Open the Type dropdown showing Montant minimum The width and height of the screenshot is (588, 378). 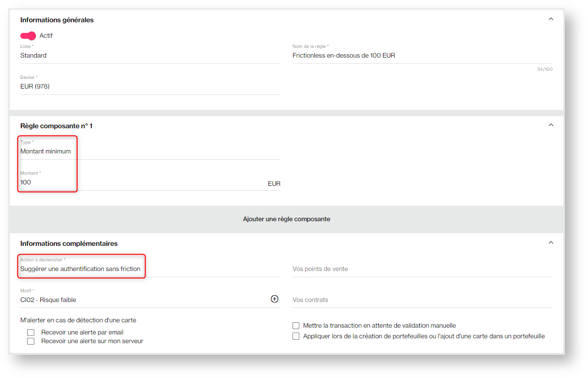click(150, 151)
